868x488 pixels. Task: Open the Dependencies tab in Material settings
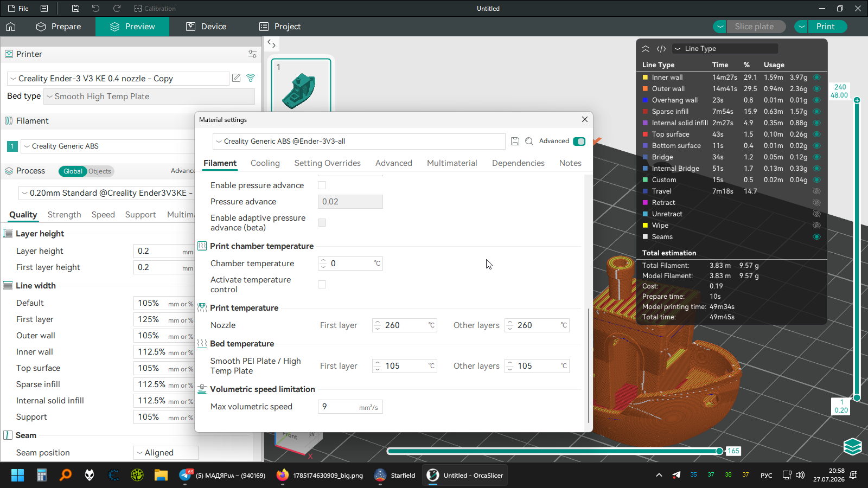point(518,163)
